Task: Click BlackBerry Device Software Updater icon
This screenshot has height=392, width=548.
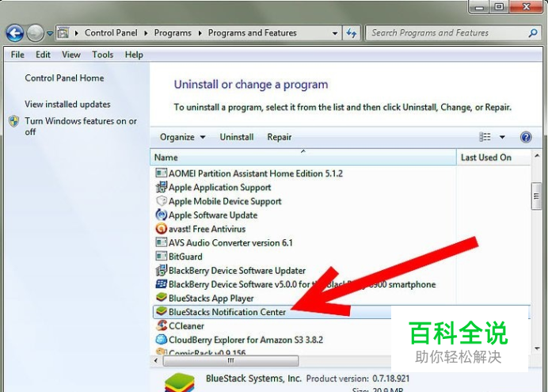Action: (161, 270)
